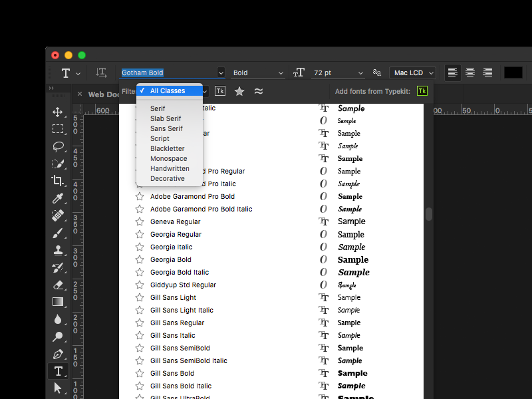Choose All Classes filter option
Image resolution: width=532 pixels, height=399 pixels.
[170, 90]
